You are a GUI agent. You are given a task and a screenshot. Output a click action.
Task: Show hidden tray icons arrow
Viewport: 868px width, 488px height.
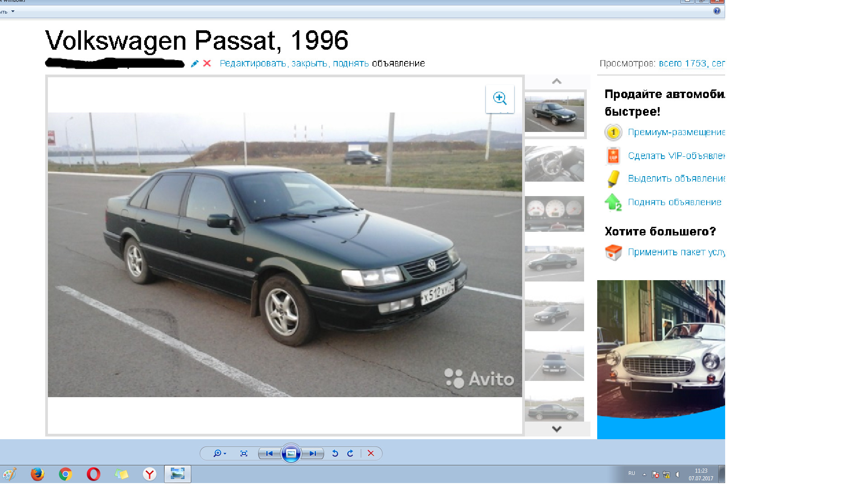click(x=644, y=474)
